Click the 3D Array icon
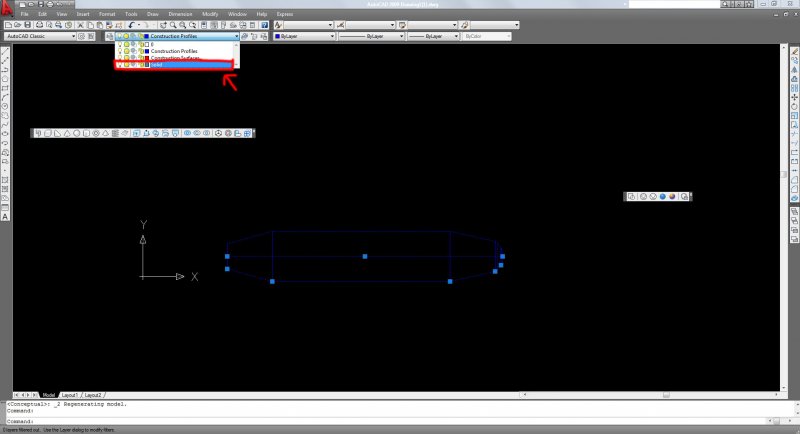Screen dimensions: 800x434 (247, 133)
